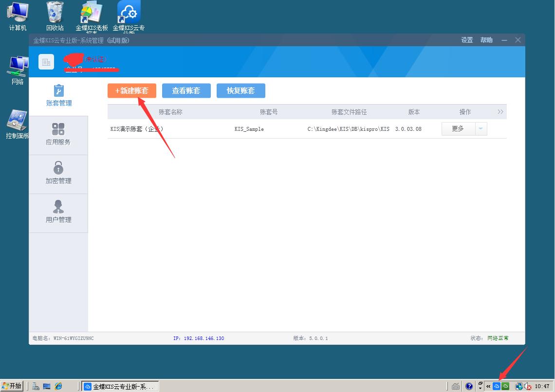The height and width of the screenshot is (392, 555).
Task: Click the blue help question-mark tray icon
Action: click(469, 386)
